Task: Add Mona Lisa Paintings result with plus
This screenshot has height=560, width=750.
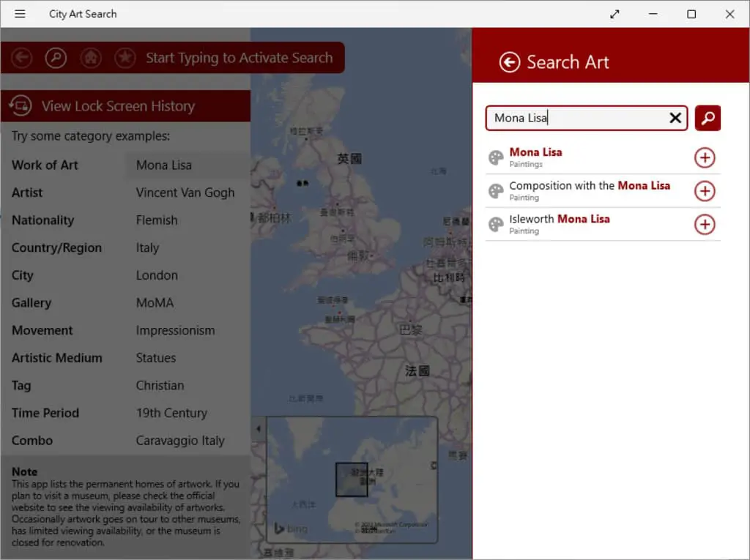Action: tap(705, 158)
